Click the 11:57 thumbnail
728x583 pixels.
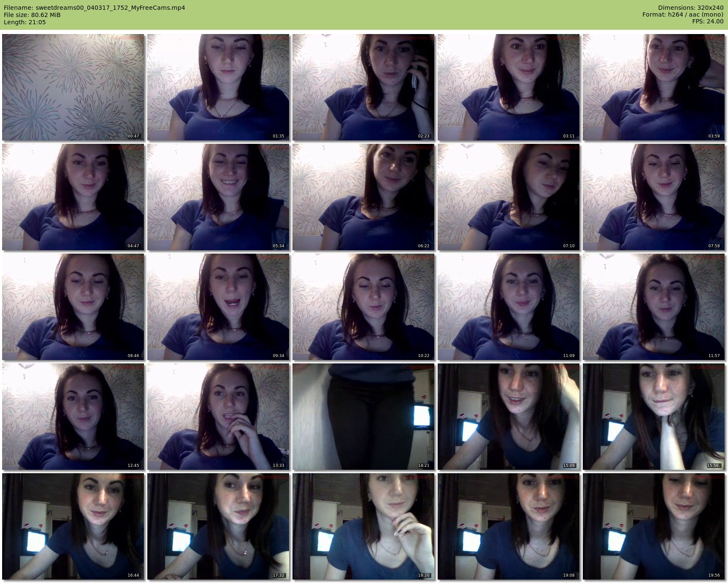653,307
